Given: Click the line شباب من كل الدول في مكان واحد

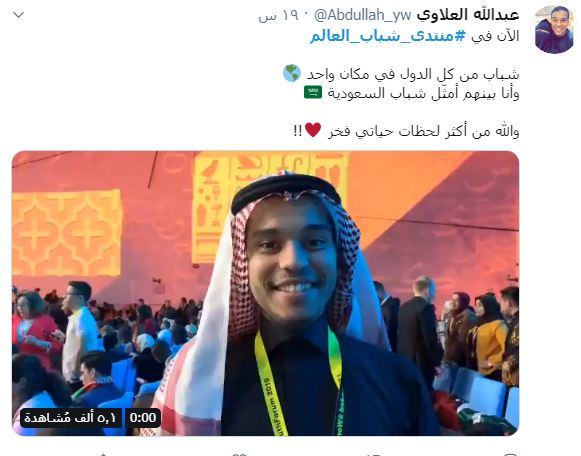Looking at the screenshot, I should pyautogui.click(x=412, y=74).
